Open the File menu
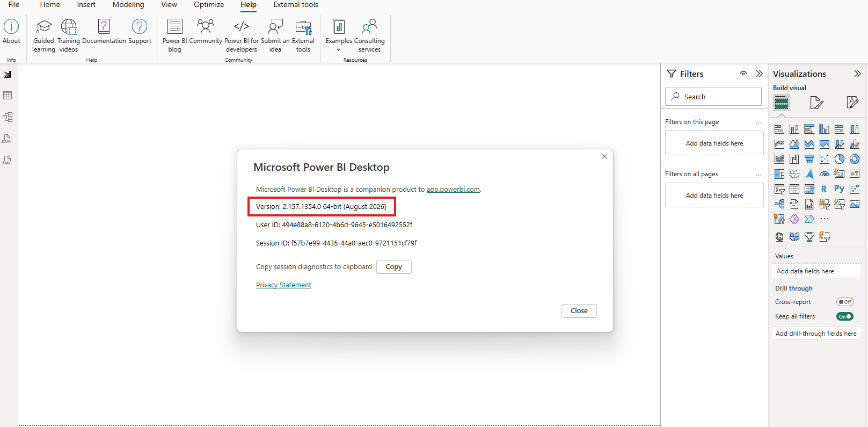The height and width of the screenshot is (427, 868). click(x=14, y=5)
